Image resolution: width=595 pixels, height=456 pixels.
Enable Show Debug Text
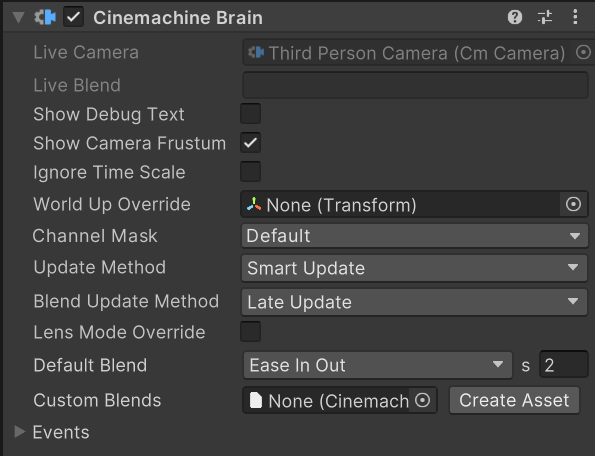point(250,113)
